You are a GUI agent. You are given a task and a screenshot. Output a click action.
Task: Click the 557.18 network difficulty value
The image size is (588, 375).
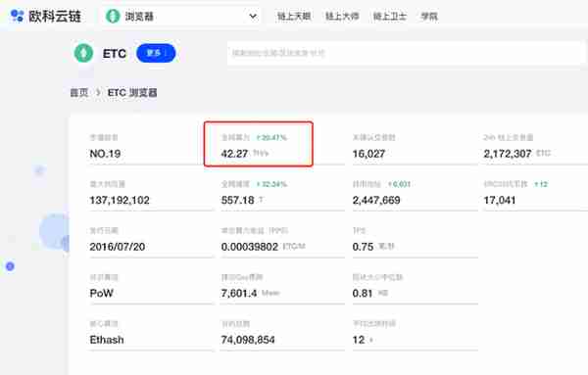(x=238, y=200)
